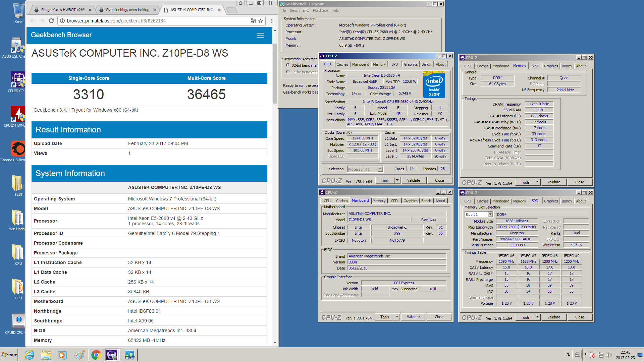Screen dimensions: 644x362
Task: Open Windows Explorer from the taskbar
Action: pyautogui.click(x=46, y=355)
